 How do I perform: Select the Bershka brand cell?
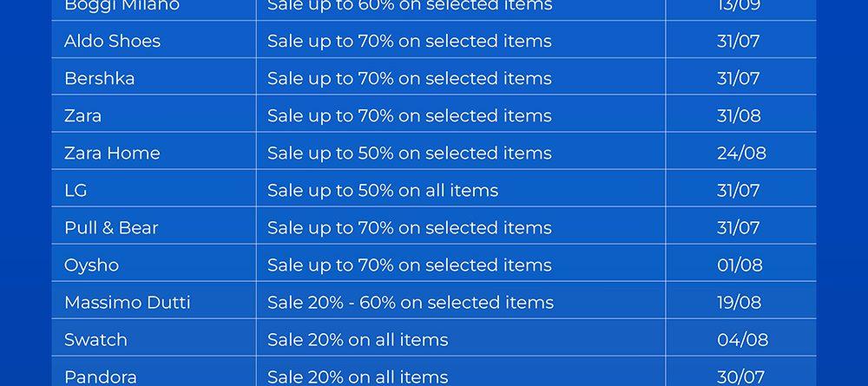(99, 78)
